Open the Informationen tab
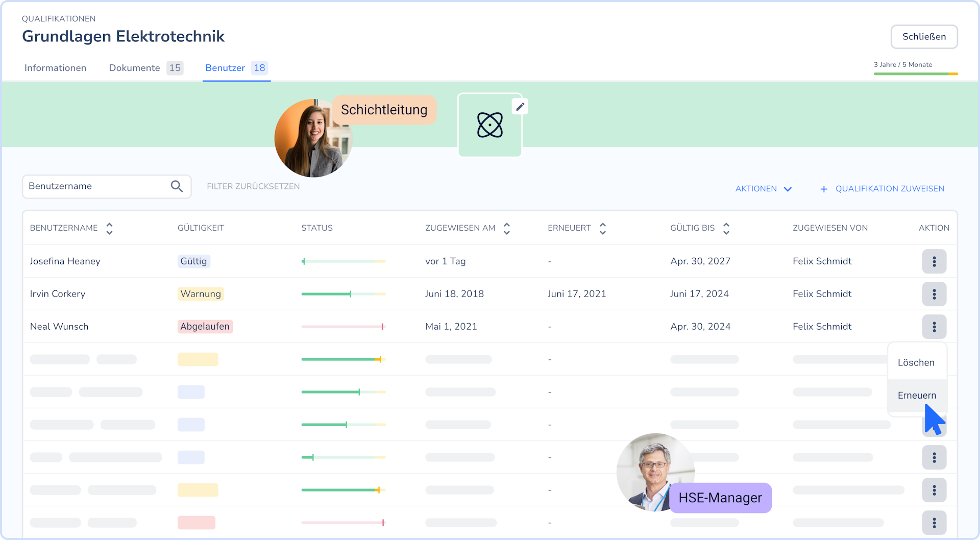Image resolution: width=980 pixels, height=540 pixels. (x=55, y=68)
